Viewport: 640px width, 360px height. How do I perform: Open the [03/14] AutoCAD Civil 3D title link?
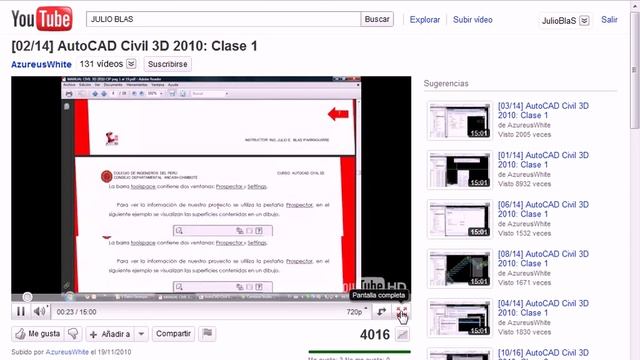(543, 110)
